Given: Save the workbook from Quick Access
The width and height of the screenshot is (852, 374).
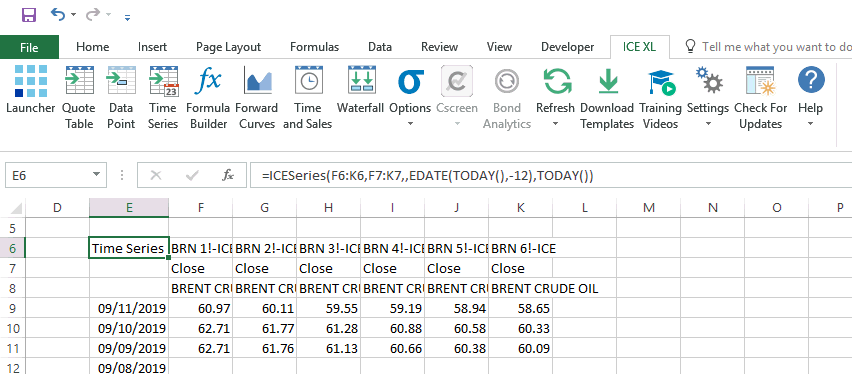Looking at the screenshot, I should tap(29, 15).
